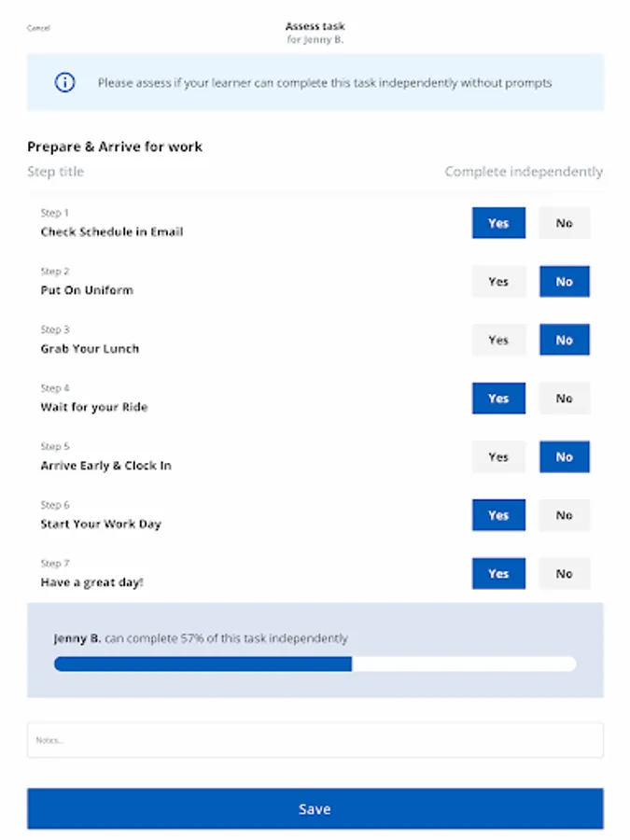Set Grab Your Lunch to Yes
The image size is (630, 840).
(x=498, y=340)
